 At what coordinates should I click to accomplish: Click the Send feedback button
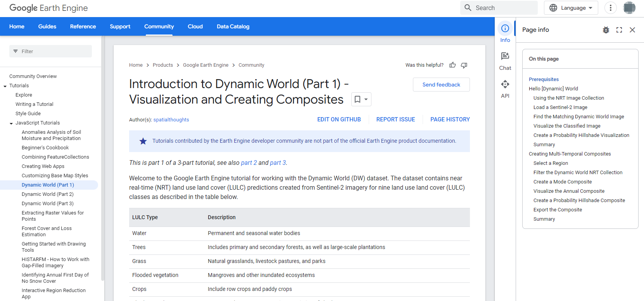tap(441, 85)
